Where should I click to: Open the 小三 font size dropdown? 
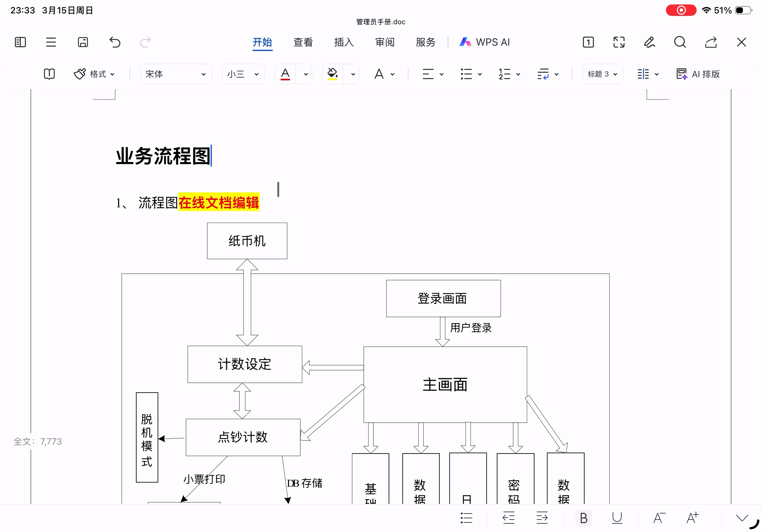[243, 74]
